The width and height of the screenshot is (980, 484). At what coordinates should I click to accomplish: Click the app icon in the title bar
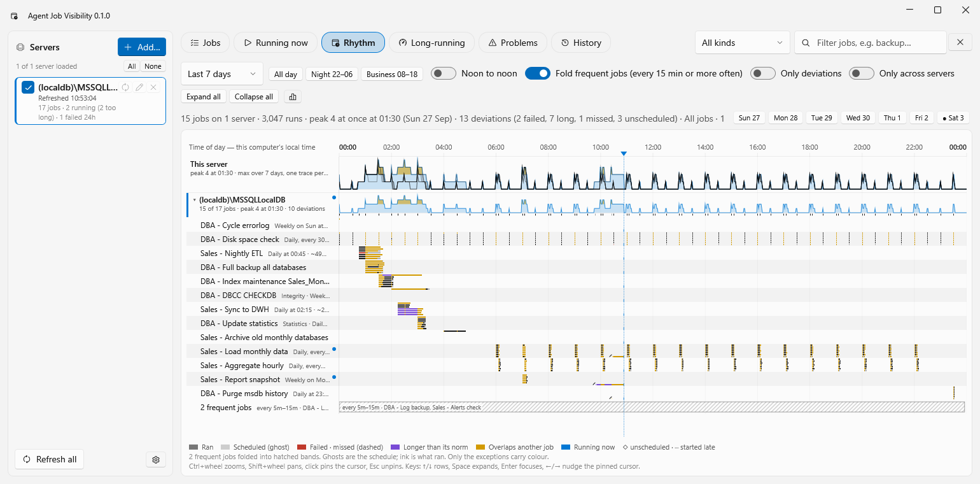pyautogui.click(x=14, y=16)
